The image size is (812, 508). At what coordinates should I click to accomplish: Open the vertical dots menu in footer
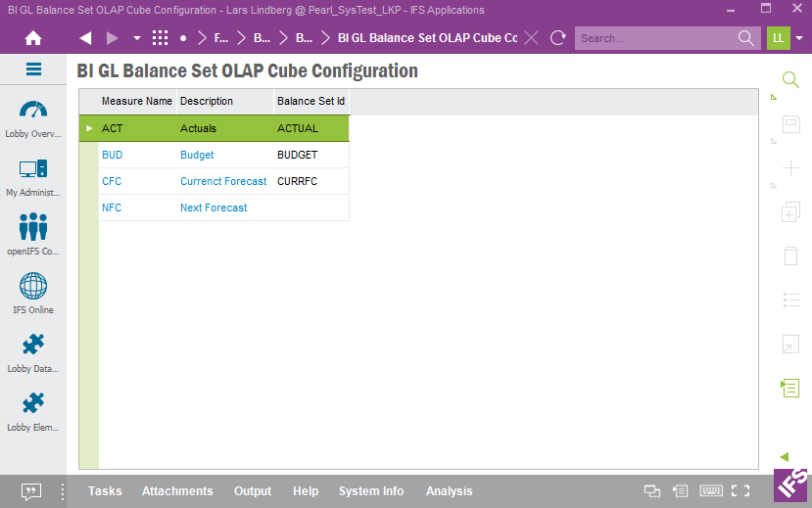[x=62, y=491]
